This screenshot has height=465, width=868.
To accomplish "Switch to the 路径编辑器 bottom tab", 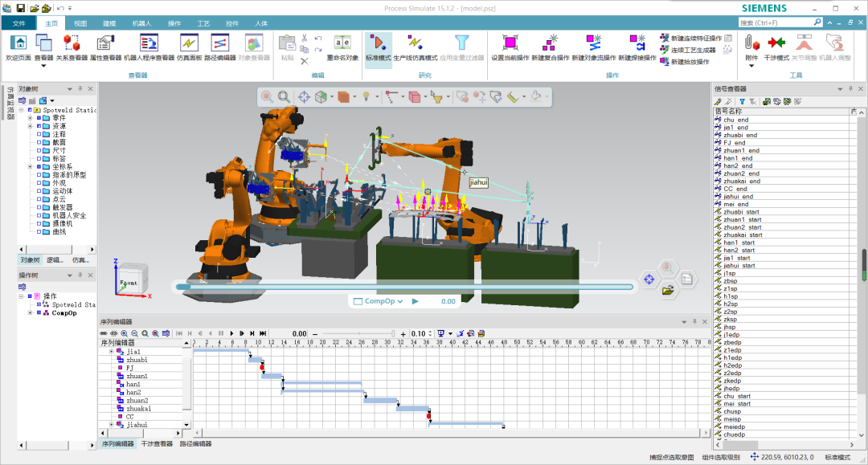I will [195, 443].
